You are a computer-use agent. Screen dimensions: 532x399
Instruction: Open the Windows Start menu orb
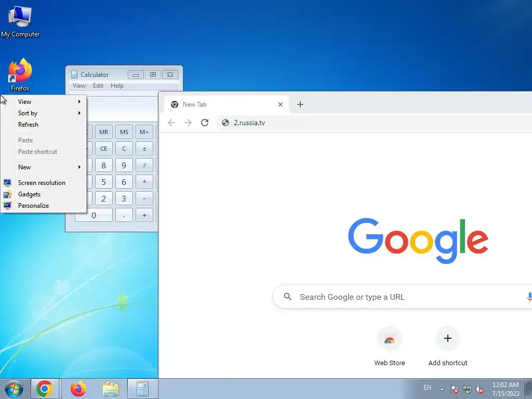pos(14,389)
